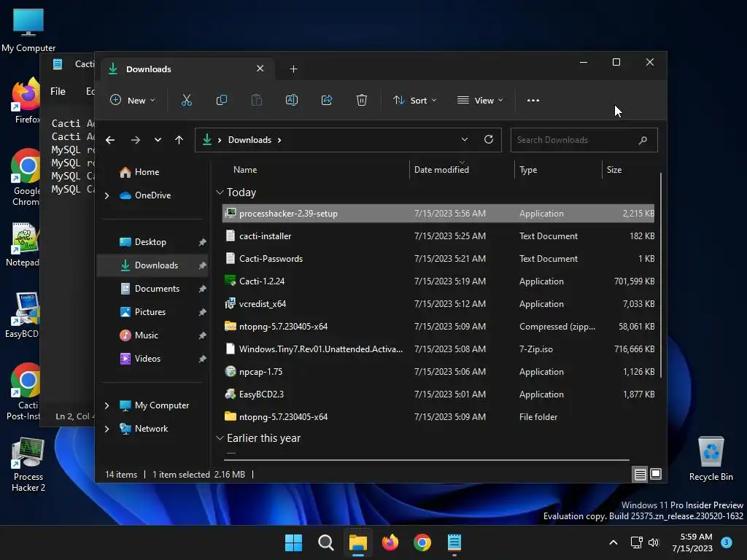Open recent locations dropdown arrow
This screenshot has height=560, width=747.
tap(158, 140)
